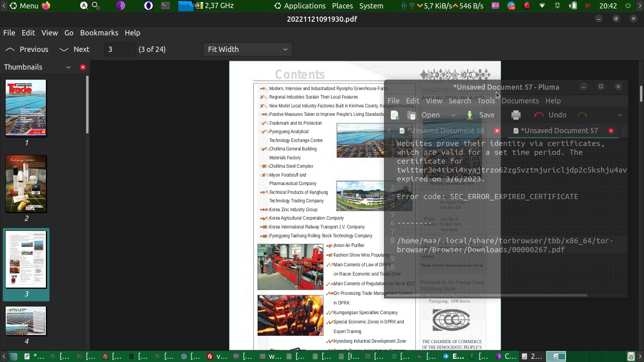Click the thumbnails panel vertical scrollbar
Image resolution: width=644 pixels, height=362 pixels.
[87, 105]
